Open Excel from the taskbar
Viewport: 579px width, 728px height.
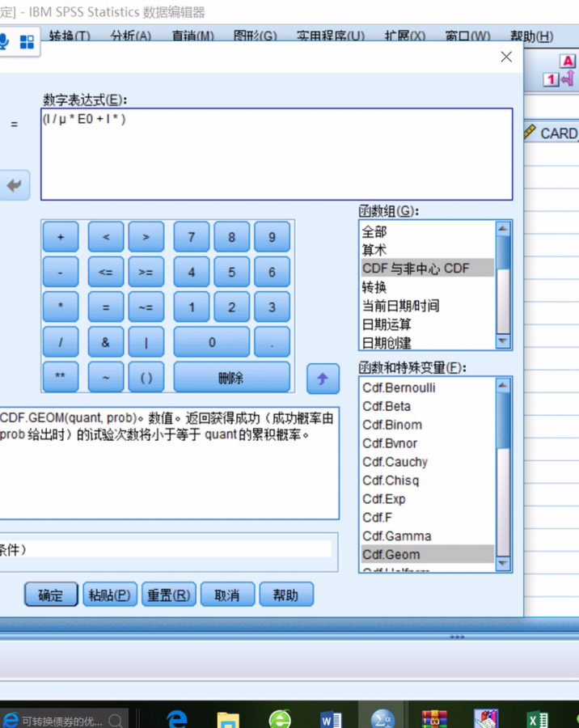(537, 718)
